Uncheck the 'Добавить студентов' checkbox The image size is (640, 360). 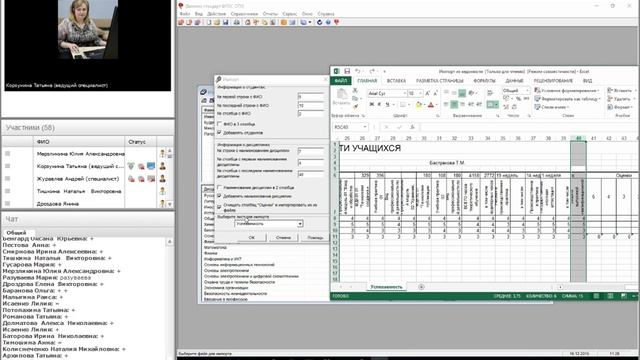[x=219, y=132]
